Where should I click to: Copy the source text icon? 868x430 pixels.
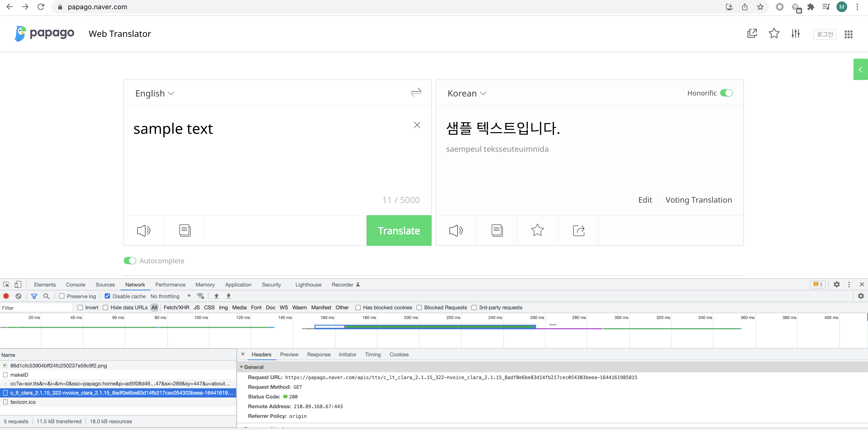185,231
